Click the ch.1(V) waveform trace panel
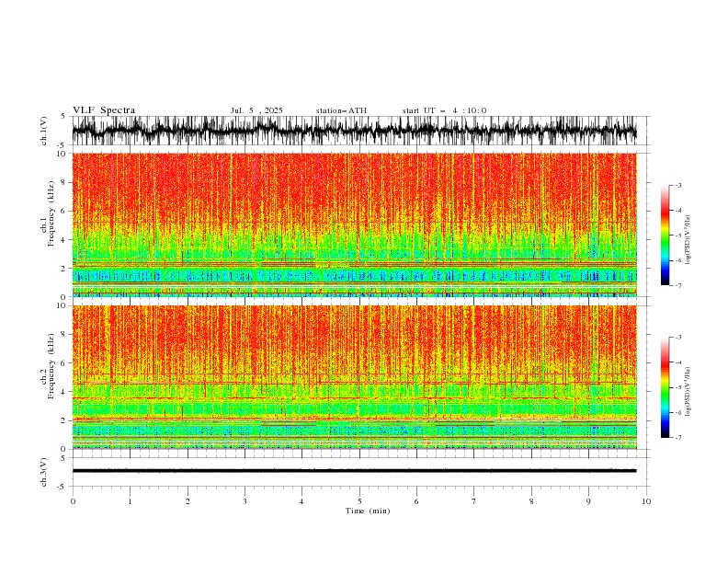The width and height of the screenshot is (728, 563). pos(360,131)
